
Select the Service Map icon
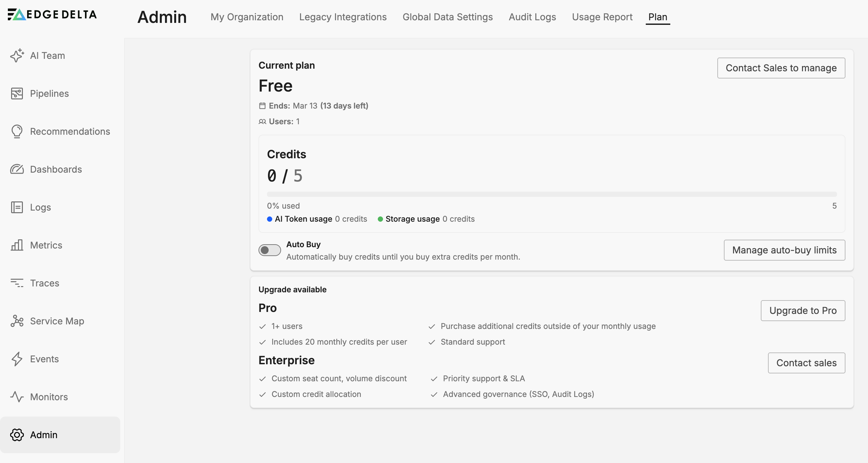17,321
